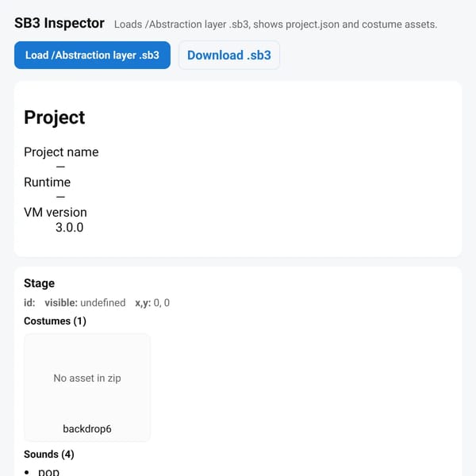Click the visible: undefined text

pos(85,303)
